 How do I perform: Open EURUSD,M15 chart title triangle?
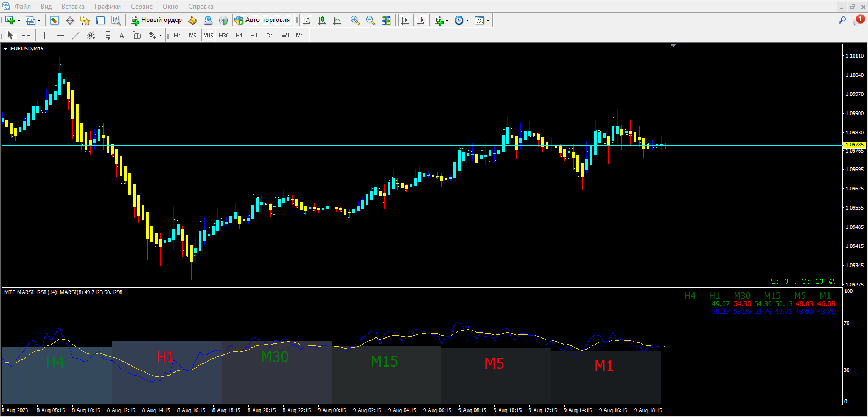tap(6, 49)
